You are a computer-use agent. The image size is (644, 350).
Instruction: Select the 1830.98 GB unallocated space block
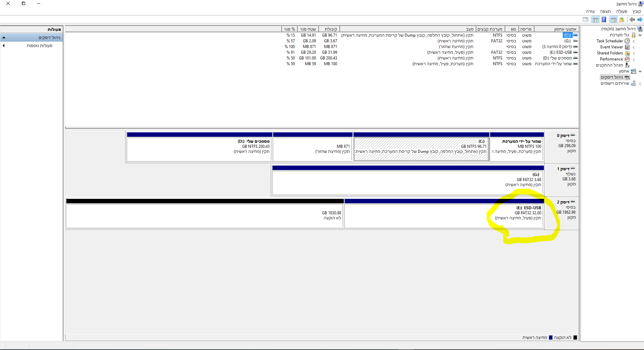[205, 213]
